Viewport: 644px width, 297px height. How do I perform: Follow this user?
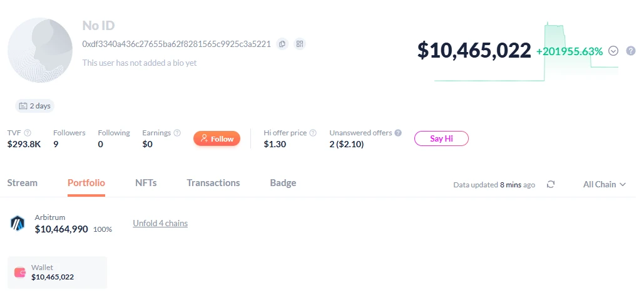217,138
